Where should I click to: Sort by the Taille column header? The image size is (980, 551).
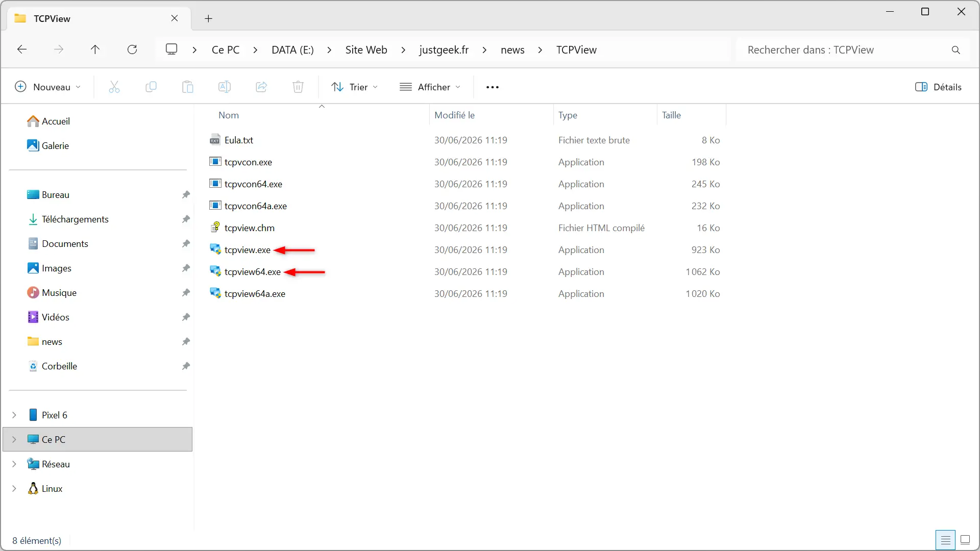[x=671, y=115]
